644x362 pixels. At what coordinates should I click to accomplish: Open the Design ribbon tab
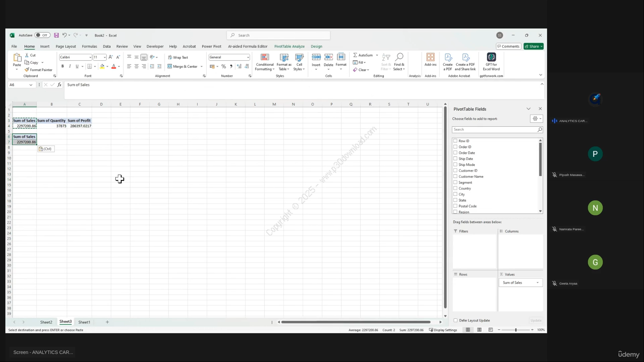316,46
